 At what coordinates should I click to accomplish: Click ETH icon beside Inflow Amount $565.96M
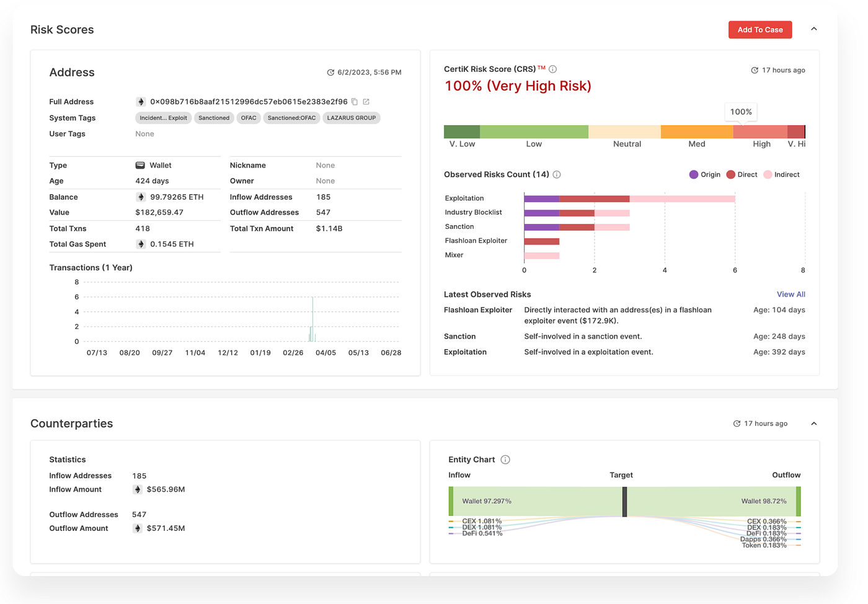pyautogui.click(x=138, y=490)
